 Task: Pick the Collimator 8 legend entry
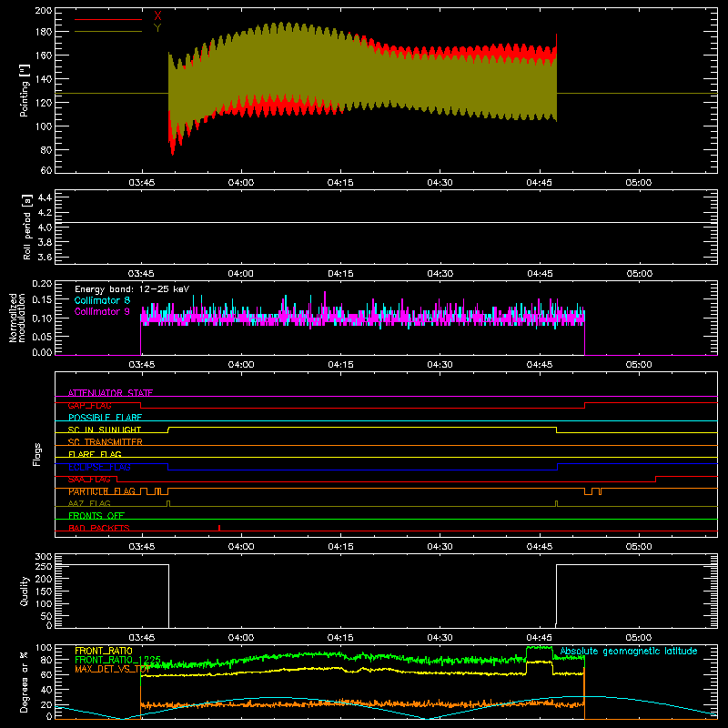[x=102, y=300]
